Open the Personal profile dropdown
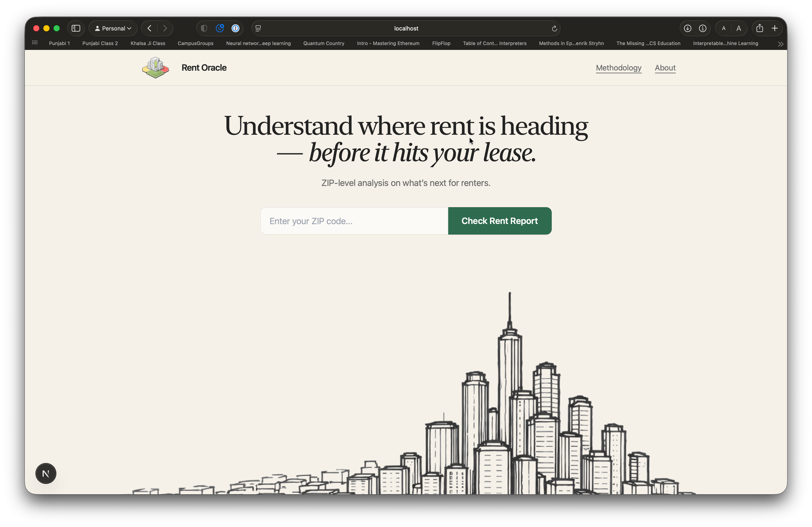Viewport: 812px width, 527px height. point(113,28)
